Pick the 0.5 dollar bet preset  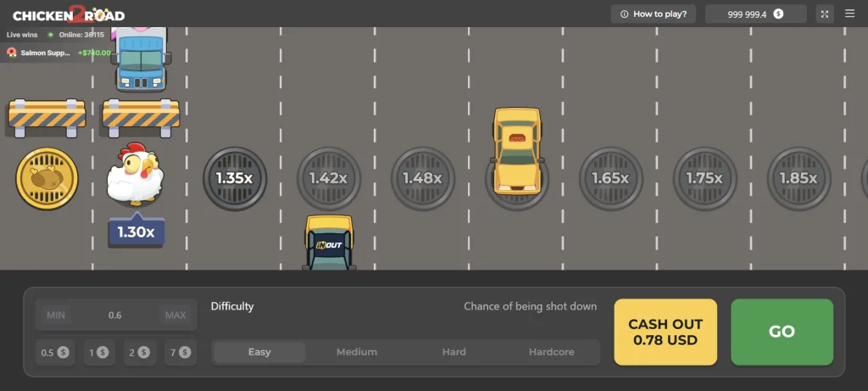55,352
